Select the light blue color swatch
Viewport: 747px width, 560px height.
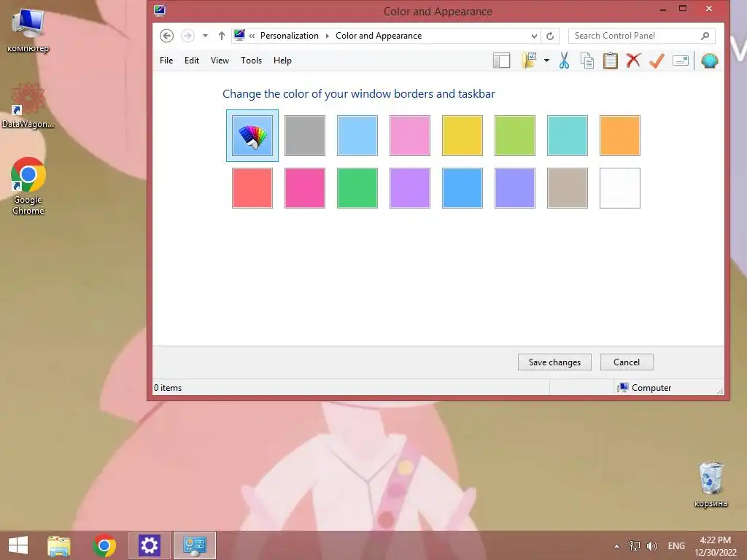[x=357, y=136]
